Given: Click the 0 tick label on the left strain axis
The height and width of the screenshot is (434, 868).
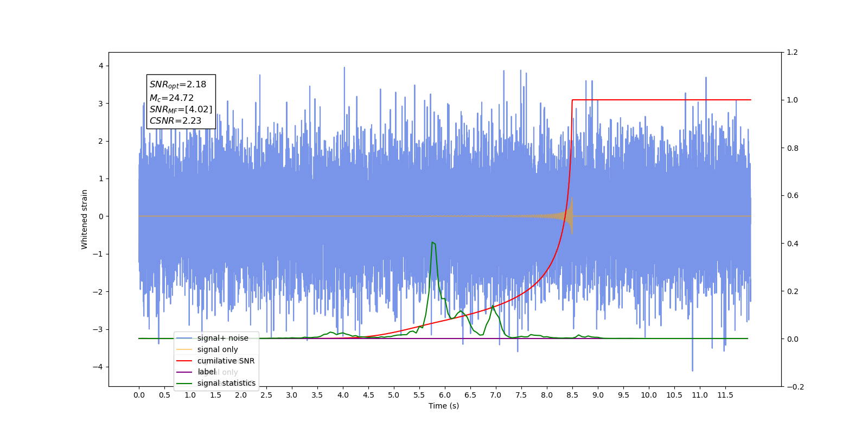Looking at the screenshot, I should pos(101,216).
